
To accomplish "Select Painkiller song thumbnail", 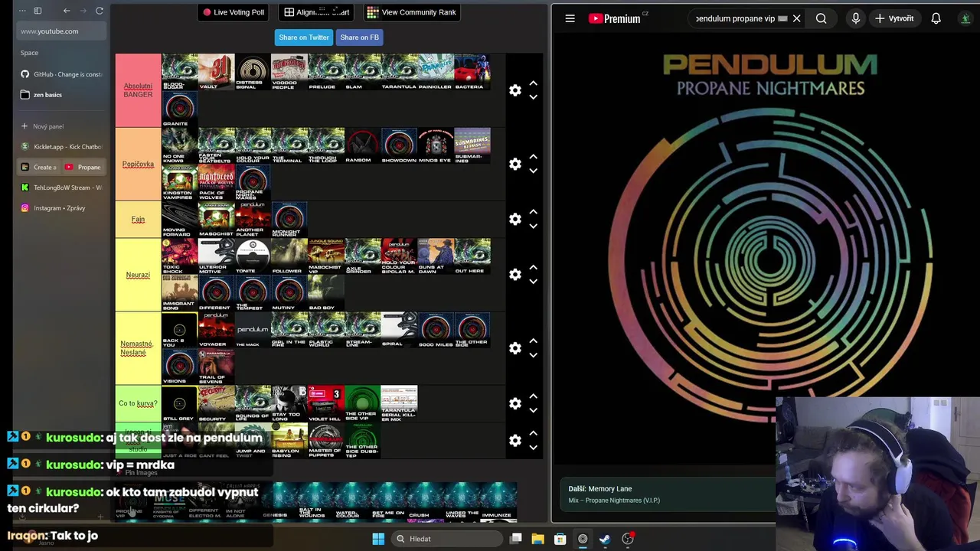I will coord(436,72).
